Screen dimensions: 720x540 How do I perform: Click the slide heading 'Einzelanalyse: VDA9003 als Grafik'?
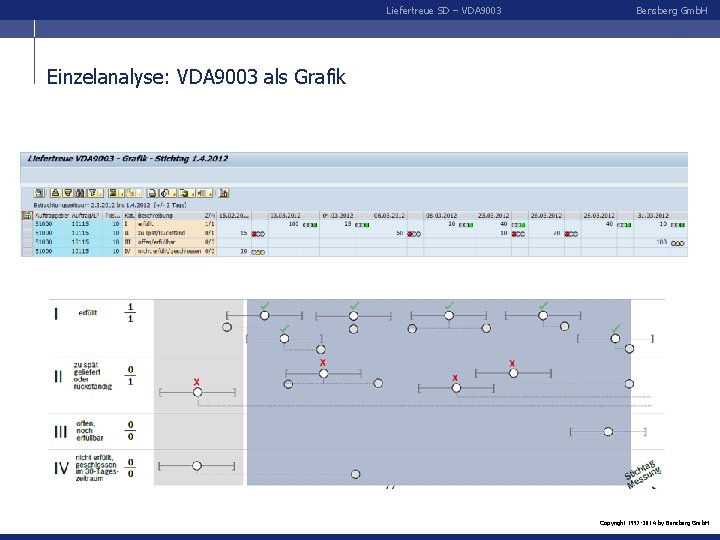point(196,77)
